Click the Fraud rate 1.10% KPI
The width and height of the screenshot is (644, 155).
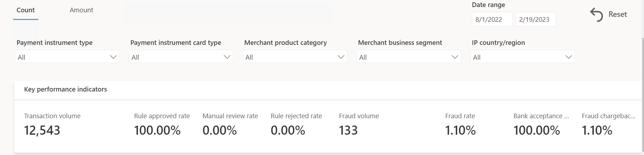pos(460,124)
